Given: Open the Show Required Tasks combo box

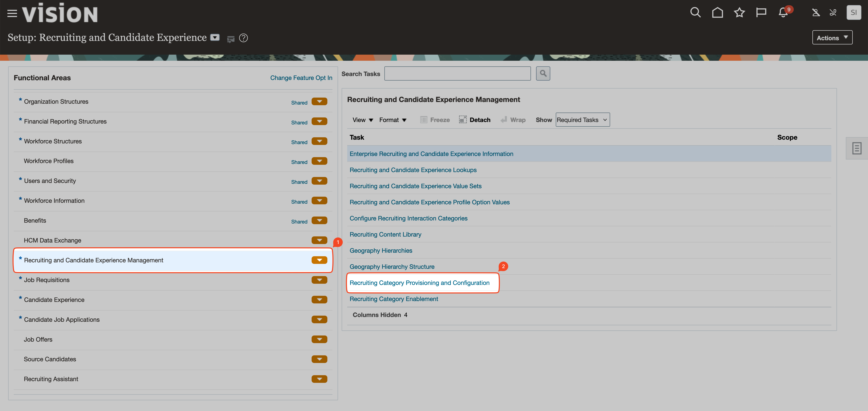Looking at the screenshot, I should (582, 120).
